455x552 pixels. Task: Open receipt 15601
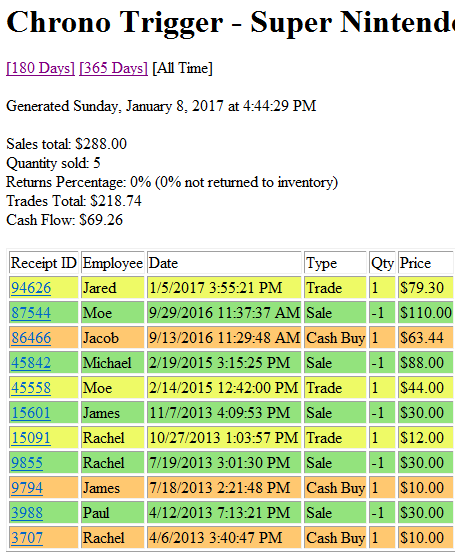pyautogui.click(x=31, y=413)
